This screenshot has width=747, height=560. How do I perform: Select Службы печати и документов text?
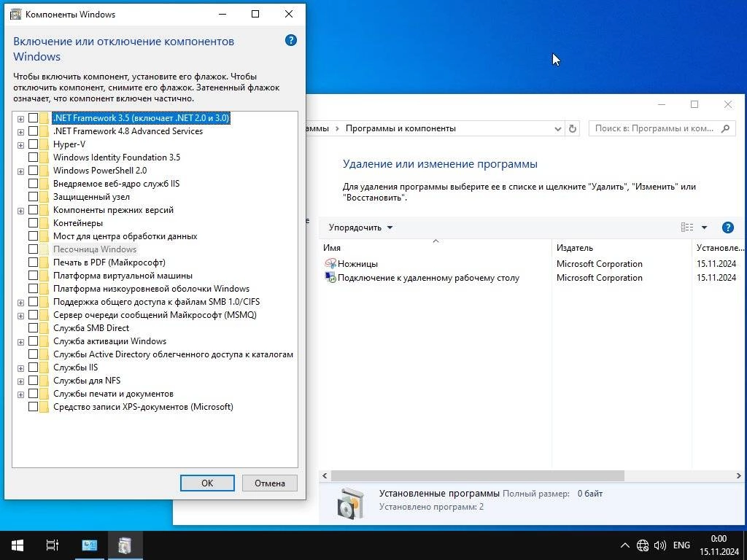113,394
